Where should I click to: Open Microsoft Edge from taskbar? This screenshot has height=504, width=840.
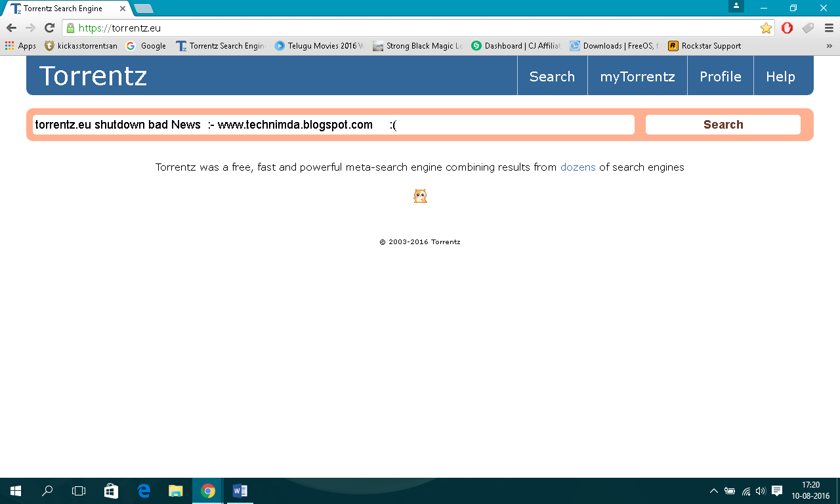click(x=144, y=491)
